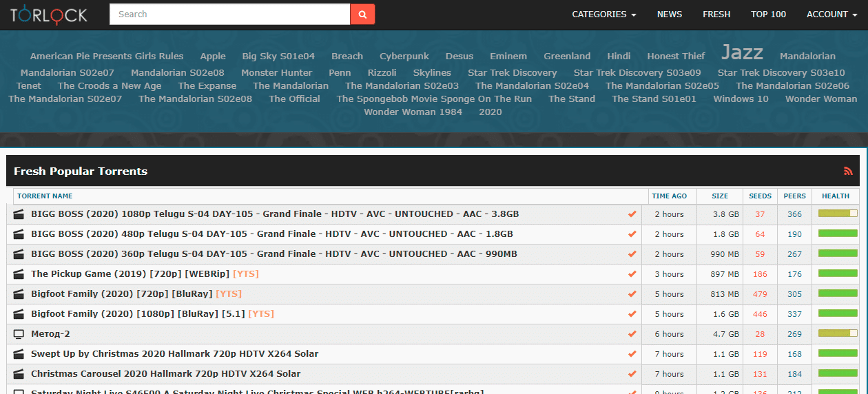Open The Croods a New Age tag
868x394 pixels.
[110, 86]
